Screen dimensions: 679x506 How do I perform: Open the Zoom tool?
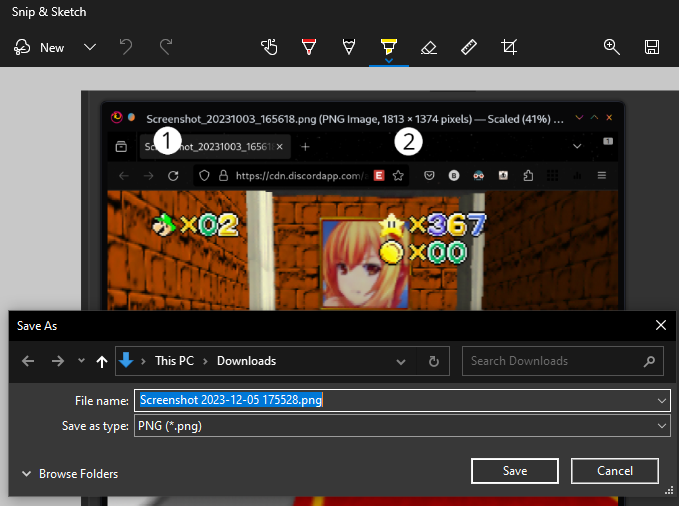click(611, 47)
